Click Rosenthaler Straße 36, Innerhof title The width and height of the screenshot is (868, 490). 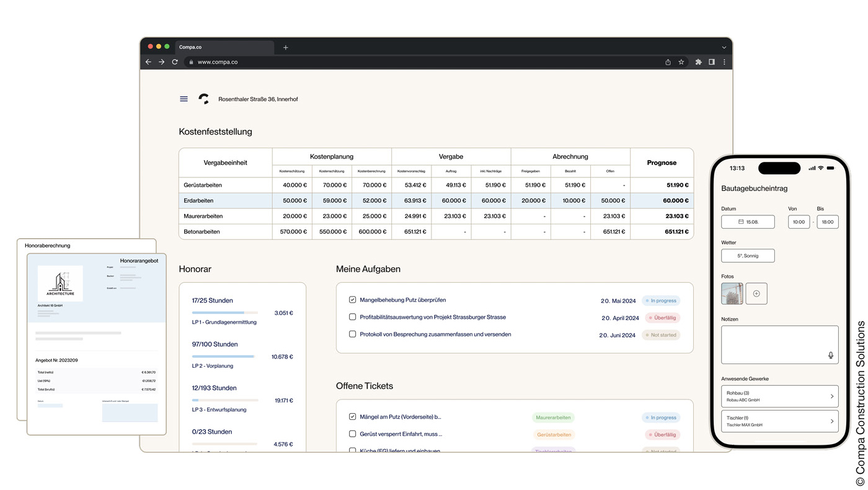[258, 99]
